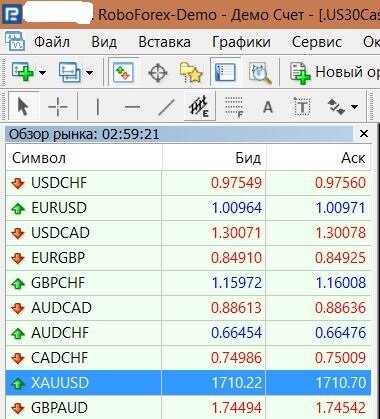Select the highlighted XAUUSD symbol
This screenshot has width=380, height=419.
click(x=188, y=383)
